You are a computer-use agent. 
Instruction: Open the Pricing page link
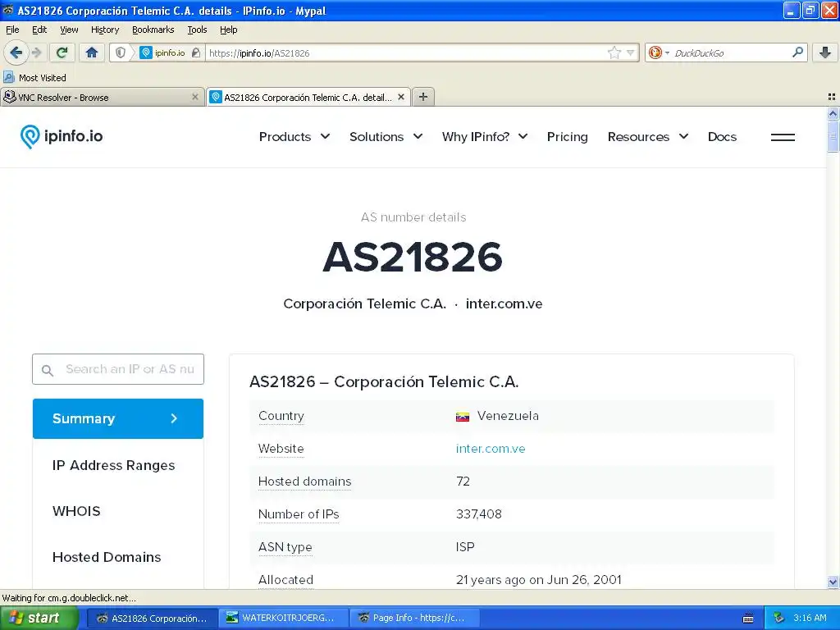(568, 137)
